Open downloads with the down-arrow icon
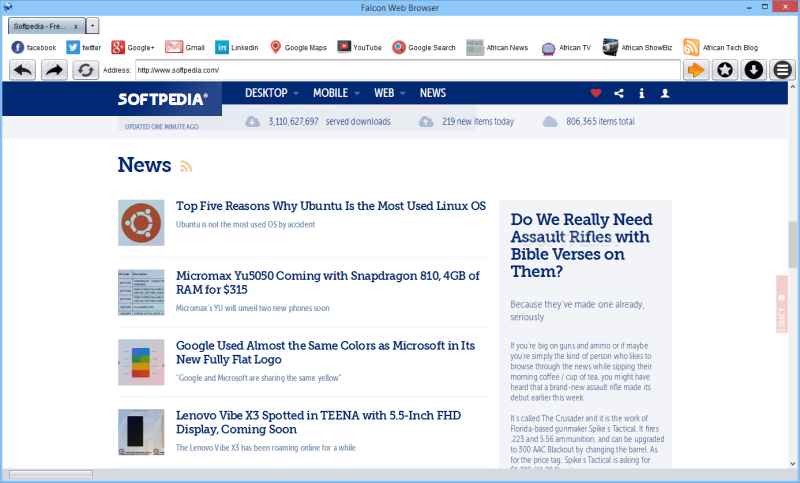The height and width of the screenshot is (483, 800). click(754, 70)
